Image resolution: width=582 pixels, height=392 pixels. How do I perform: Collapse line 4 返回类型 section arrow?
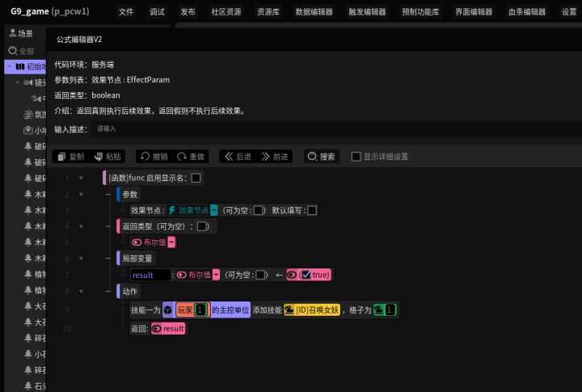click(x=81, y=226)
